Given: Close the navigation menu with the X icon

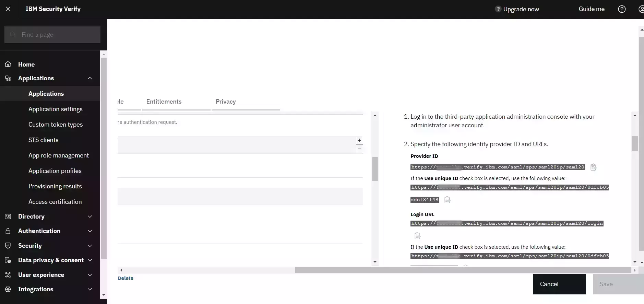Looking at the screenshot, I should (8, 9).
